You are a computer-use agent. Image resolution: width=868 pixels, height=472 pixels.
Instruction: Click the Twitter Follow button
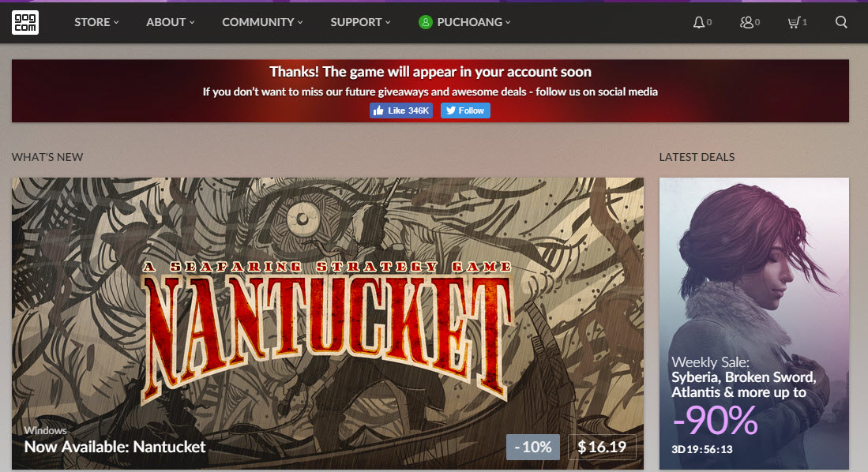click(x=465, y=111)
